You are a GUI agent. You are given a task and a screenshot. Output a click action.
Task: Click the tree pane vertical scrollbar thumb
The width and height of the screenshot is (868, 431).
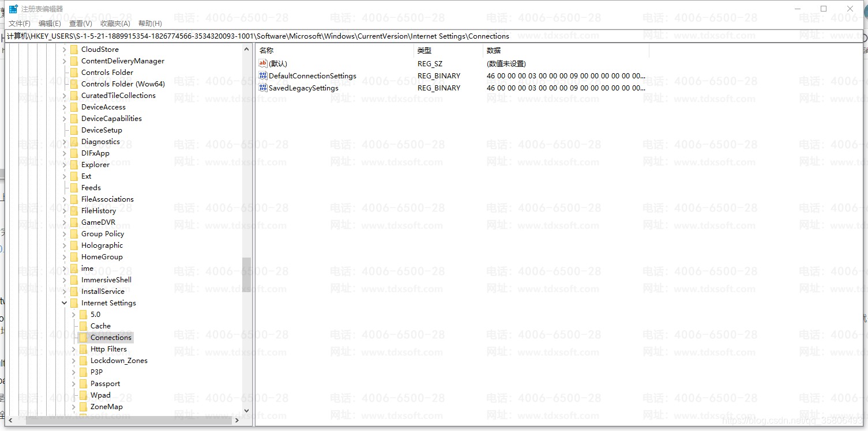246,275
